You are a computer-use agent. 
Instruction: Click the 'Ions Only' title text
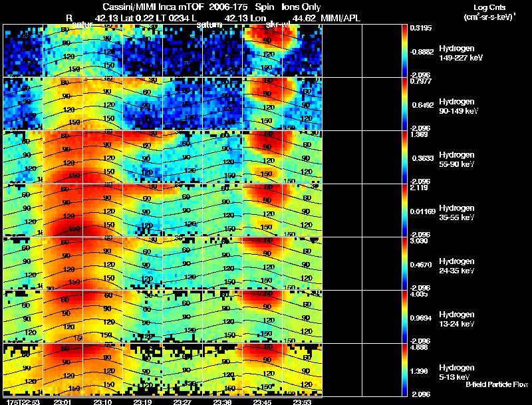click(x=301, y=7)
